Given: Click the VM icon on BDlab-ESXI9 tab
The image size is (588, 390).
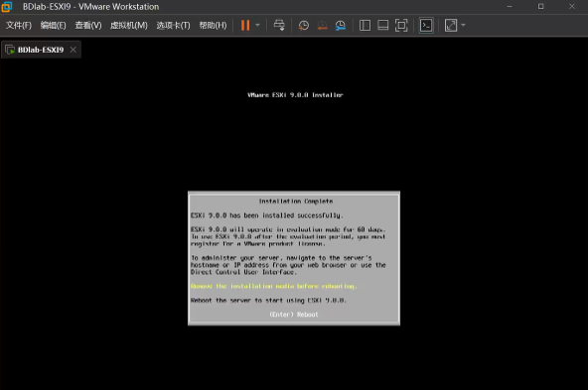Looking at the screenshot, I should [x=10, y=50].
